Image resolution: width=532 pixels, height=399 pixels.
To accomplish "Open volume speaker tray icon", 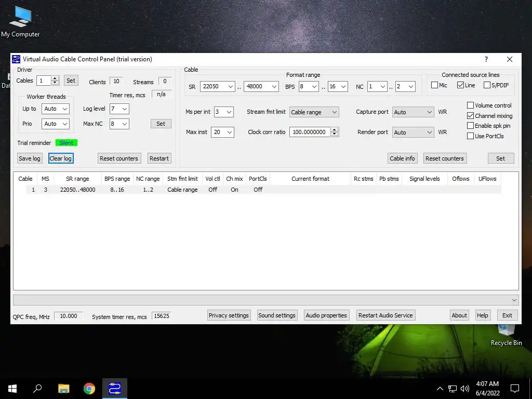I will pyautogui.click(x=465, y=389).
